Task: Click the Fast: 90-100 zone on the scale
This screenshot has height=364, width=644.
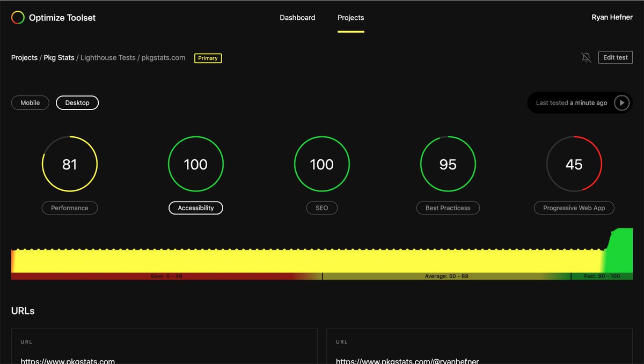Action: pyautogui.click(x=602, y=276)
